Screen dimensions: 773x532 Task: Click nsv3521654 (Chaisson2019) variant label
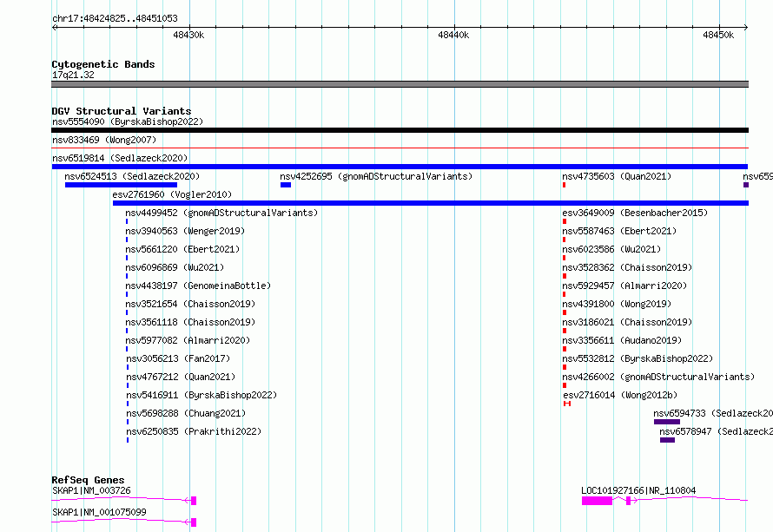click(190, 304)
